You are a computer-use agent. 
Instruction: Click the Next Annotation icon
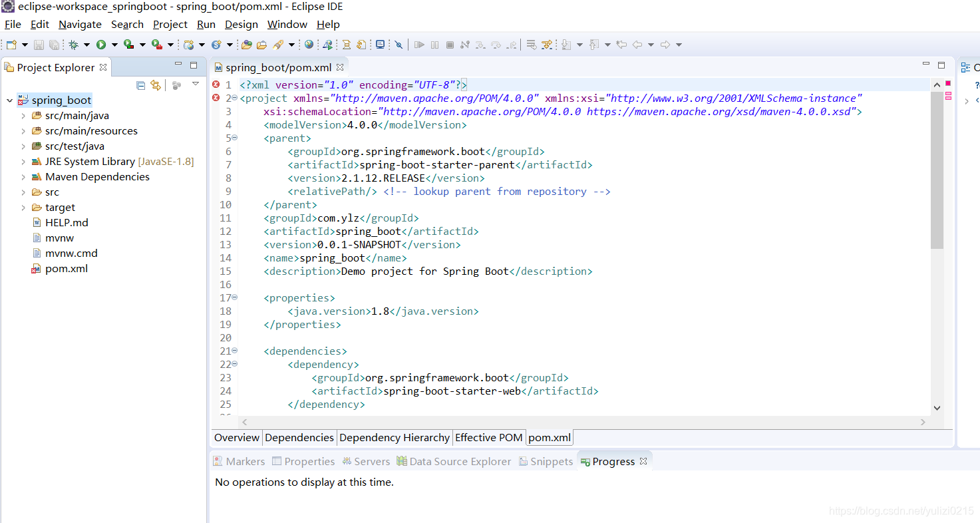566,45
